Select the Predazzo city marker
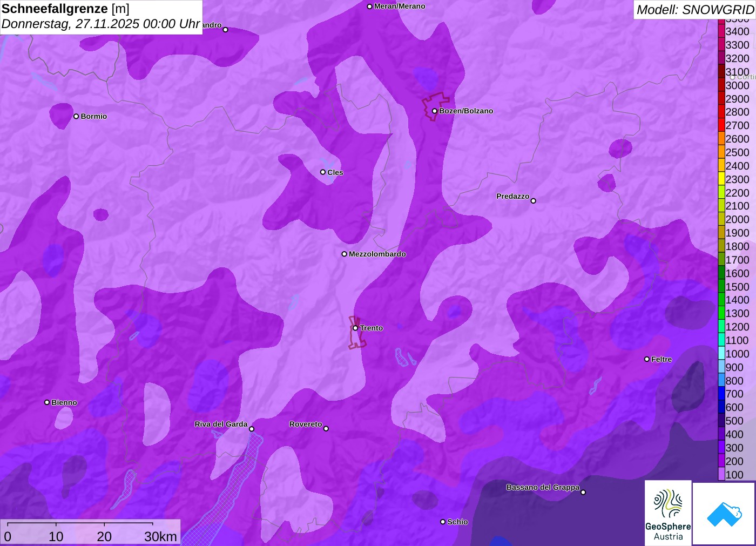 [x=534, y=201]
